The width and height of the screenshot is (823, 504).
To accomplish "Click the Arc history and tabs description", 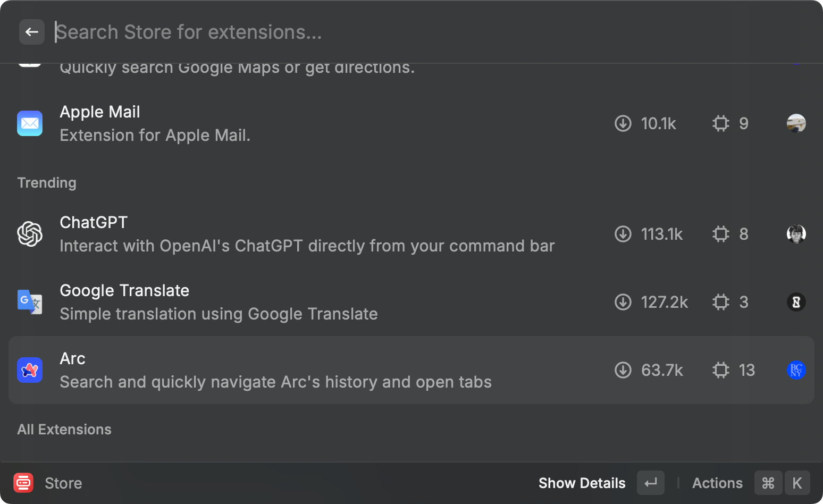I will coord(275,382).
